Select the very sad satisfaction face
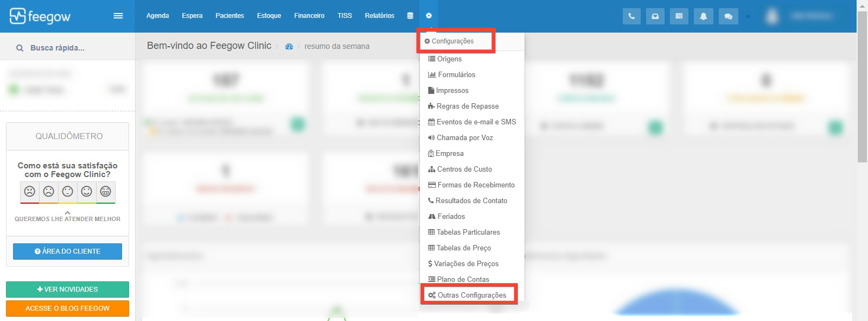 (30, 192)
